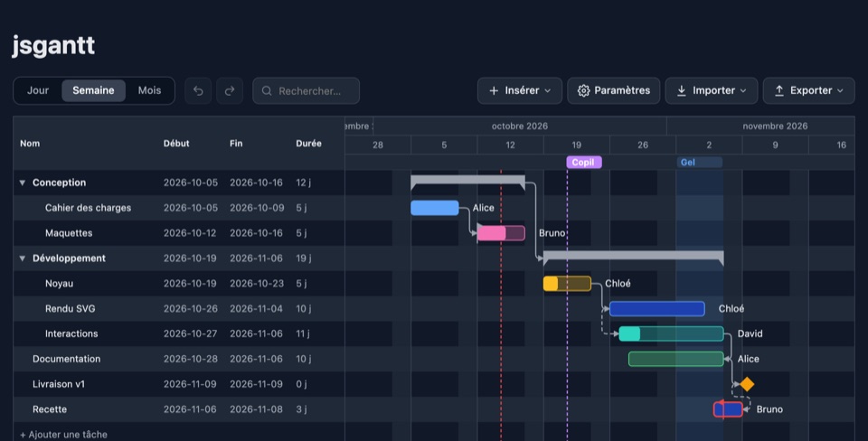This screenshot has width=868, height=441.
Task: Click the Paramètres gear icon
Action: tap(583, 90)
